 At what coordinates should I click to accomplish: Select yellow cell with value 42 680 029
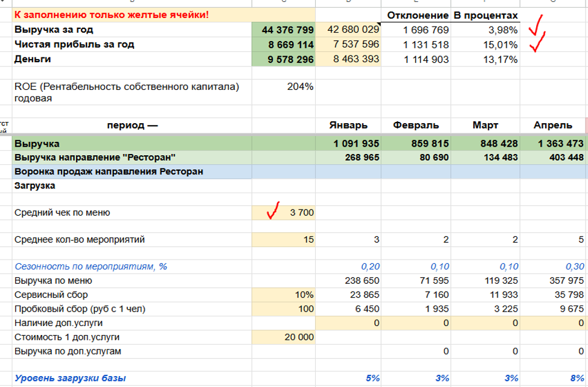[x=348, y=30]
